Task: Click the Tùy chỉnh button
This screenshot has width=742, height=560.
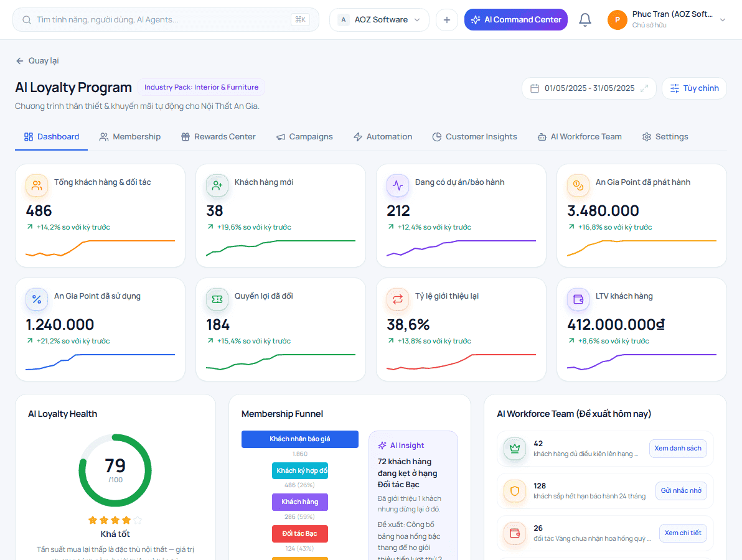Action: (694, 88)
